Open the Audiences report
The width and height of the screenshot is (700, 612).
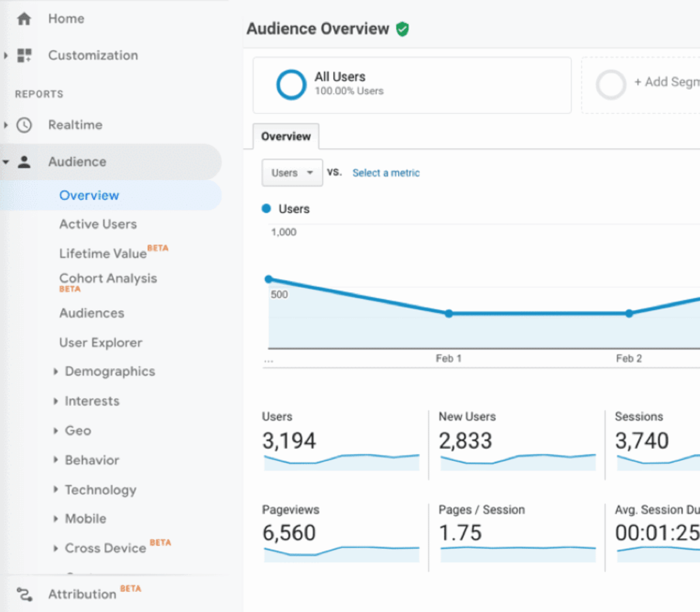tap(92, 313)
